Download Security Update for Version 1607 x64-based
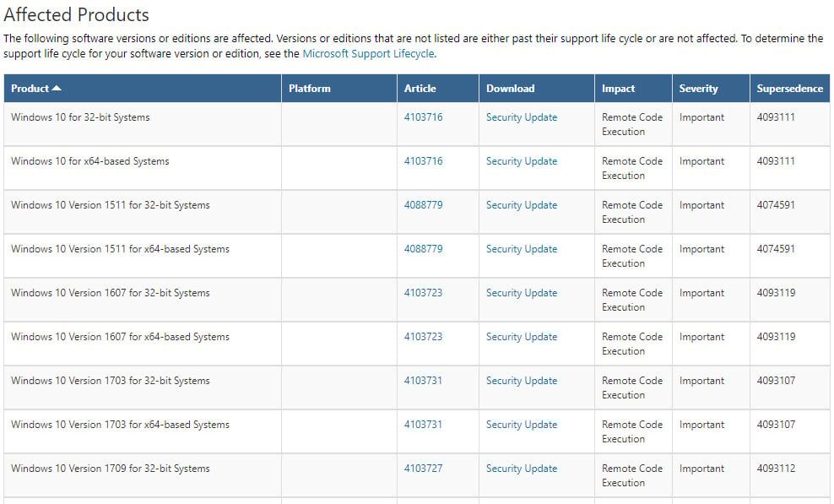Image resolution: width=834 pixels, height=504 pixels. pos(522,336)
